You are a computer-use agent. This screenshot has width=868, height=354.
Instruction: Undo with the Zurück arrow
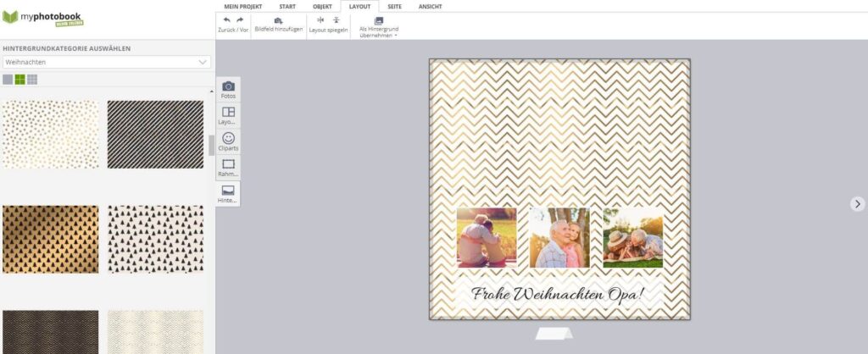pyautogui.click(x=226, y=20)
